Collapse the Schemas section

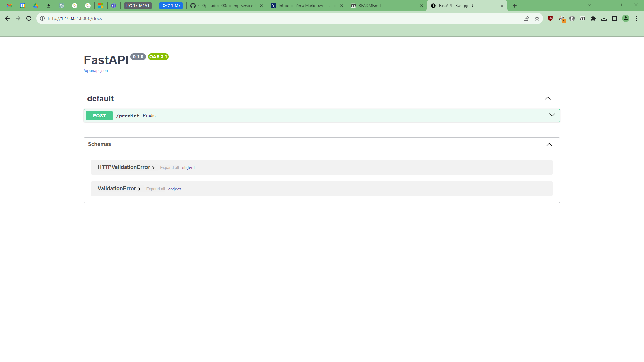[x=549, y=144]
